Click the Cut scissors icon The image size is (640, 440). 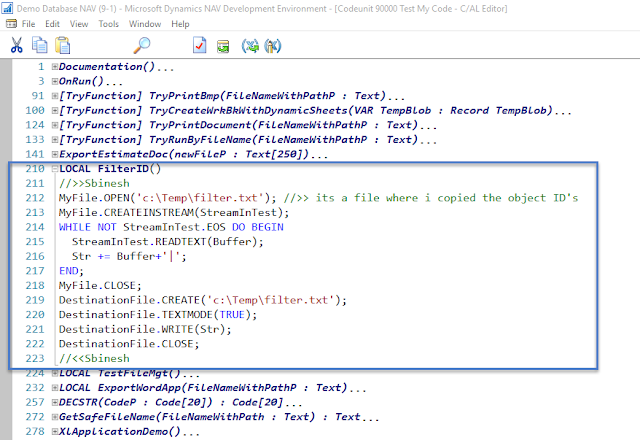pyautogui.click(x=16, y=45)
